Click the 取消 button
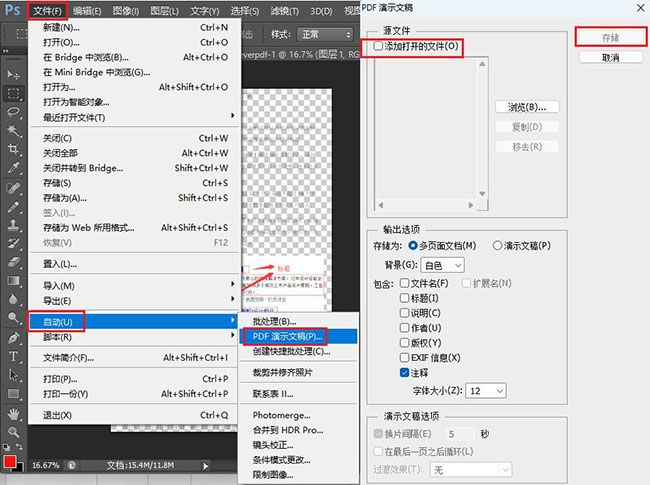650x485 pixels. [611, 57]
